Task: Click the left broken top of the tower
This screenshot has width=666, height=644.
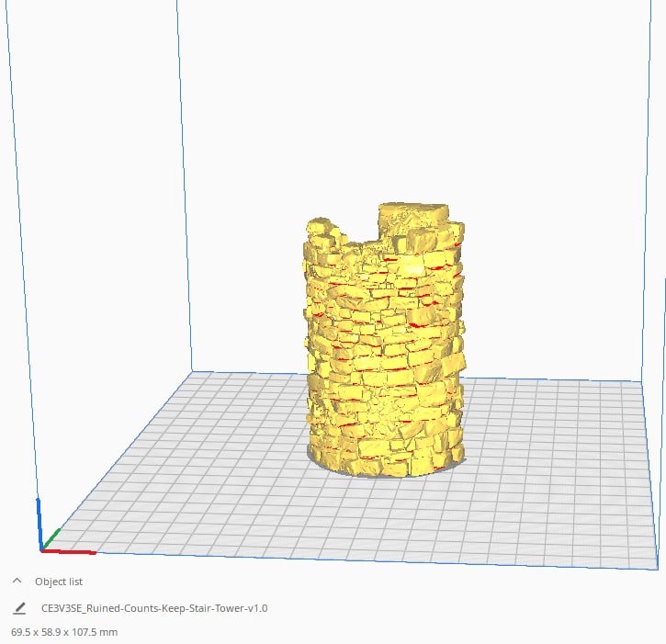Action: [x=322, y=230]
